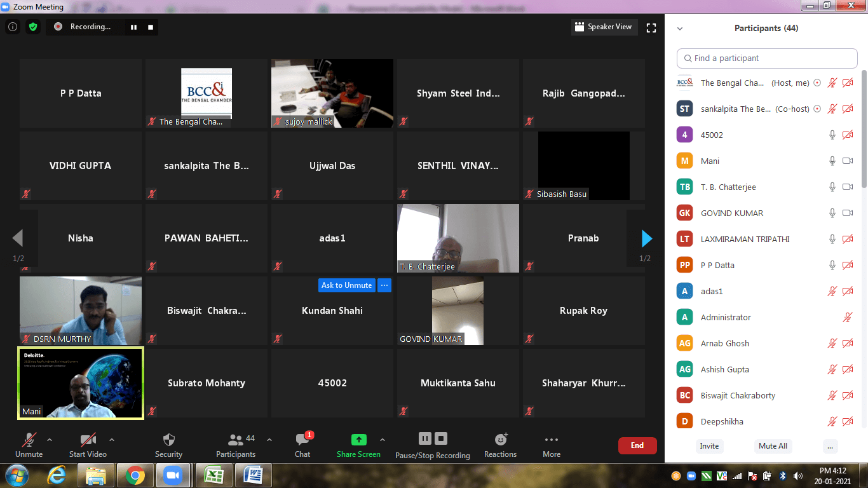Select Arnab Ghosh in participants list
Image resolution: width=868 pixels, height=488 pixels.
tap(766, 343)
